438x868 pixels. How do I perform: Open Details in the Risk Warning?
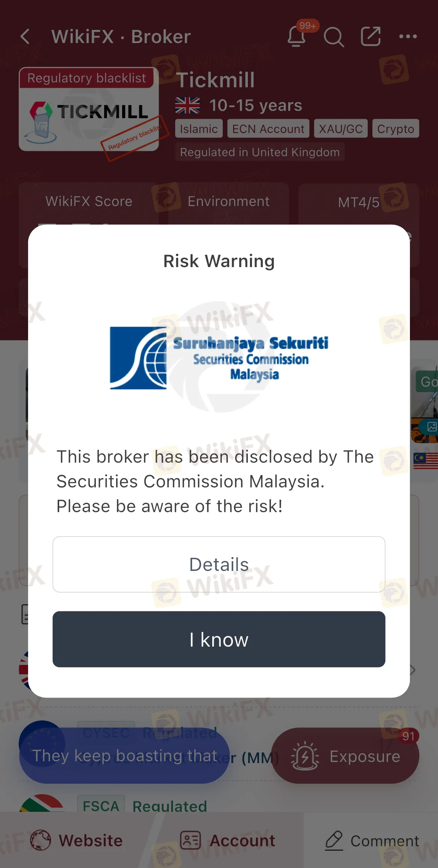pos(219,564)
